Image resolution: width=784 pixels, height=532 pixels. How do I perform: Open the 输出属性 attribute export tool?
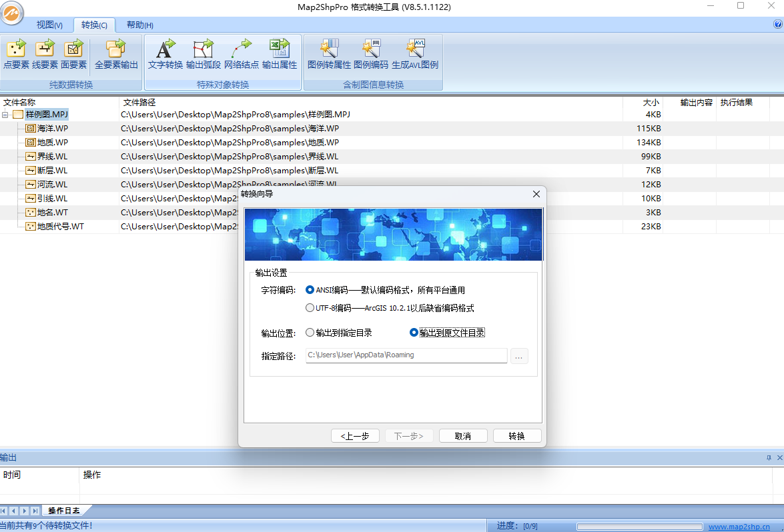tap(280, 55)
